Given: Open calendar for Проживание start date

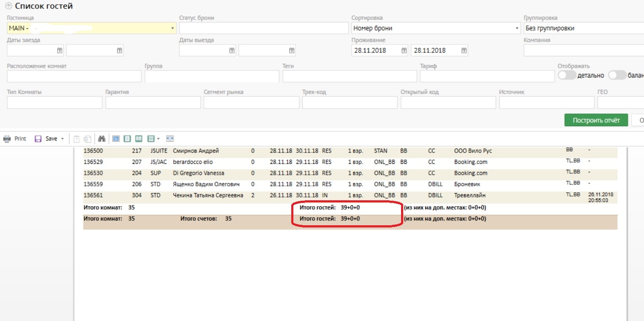Looking at the screenshot, I should 404,50.
